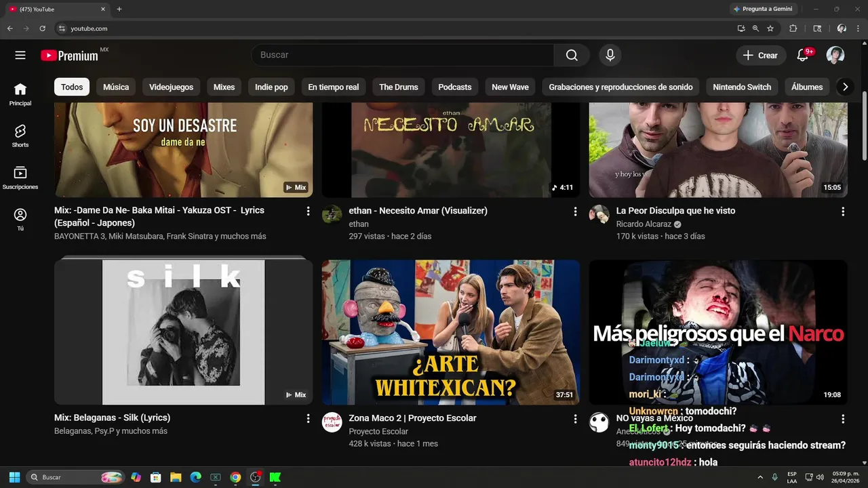Select the Nintendo Switch filter chip
The width and height of the screenshot is (868, 488).
742,87
